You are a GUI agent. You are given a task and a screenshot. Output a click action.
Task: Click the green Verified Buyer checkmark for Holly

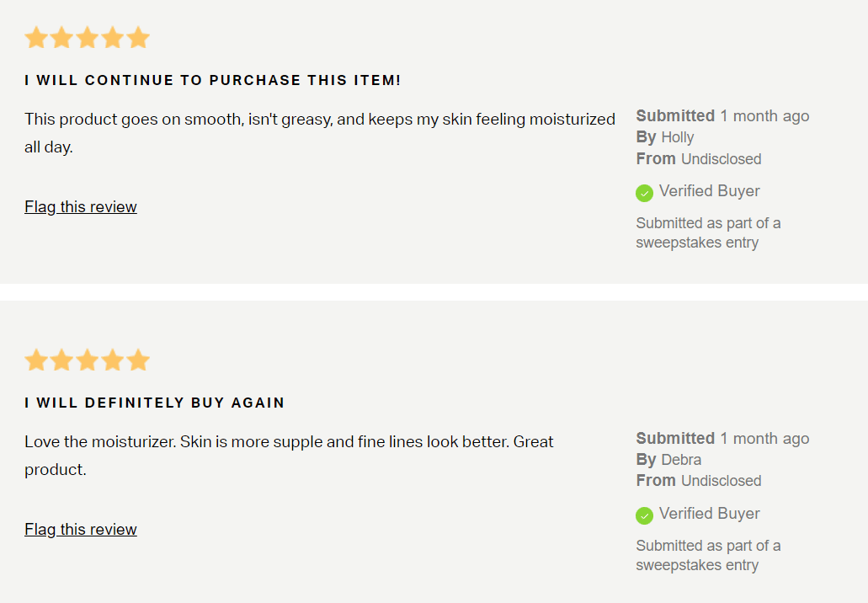click(x=644, y=193)
